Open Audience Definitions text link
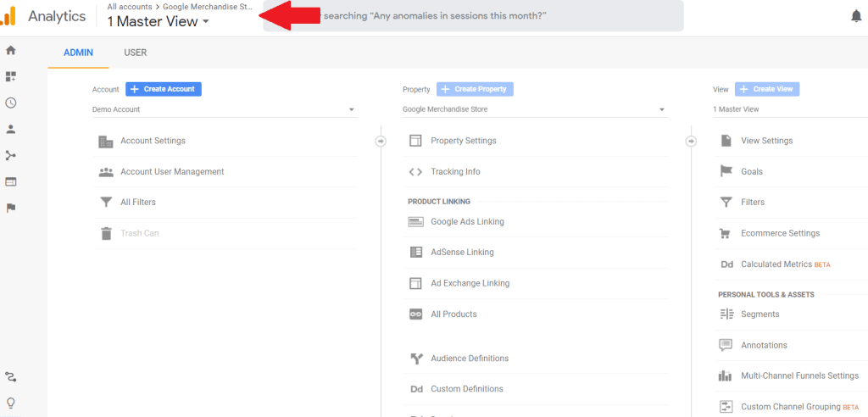The height and width of the screenshot is (417, 868). point(470,359)
